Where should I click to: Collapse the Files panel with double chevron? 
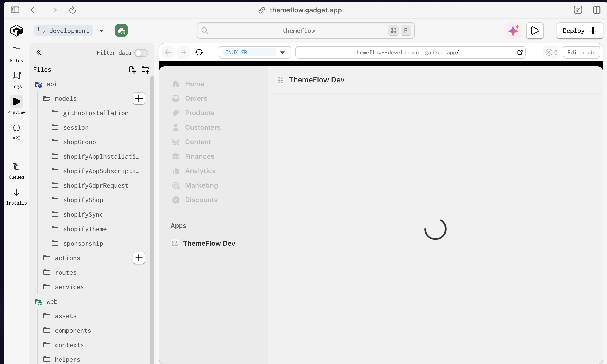(x=39, y=53)
